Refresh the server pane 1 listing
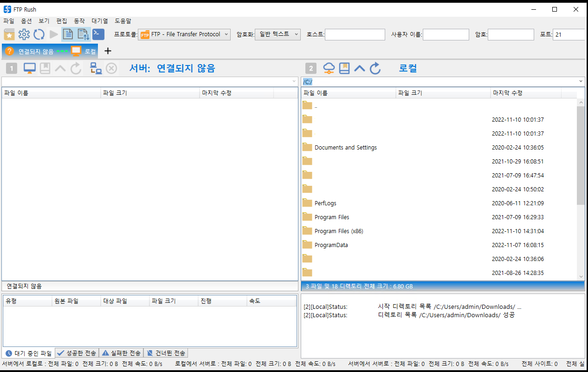The width and height of the screenshot is (588, 372). pyautogui.click(x=76, y=68)
